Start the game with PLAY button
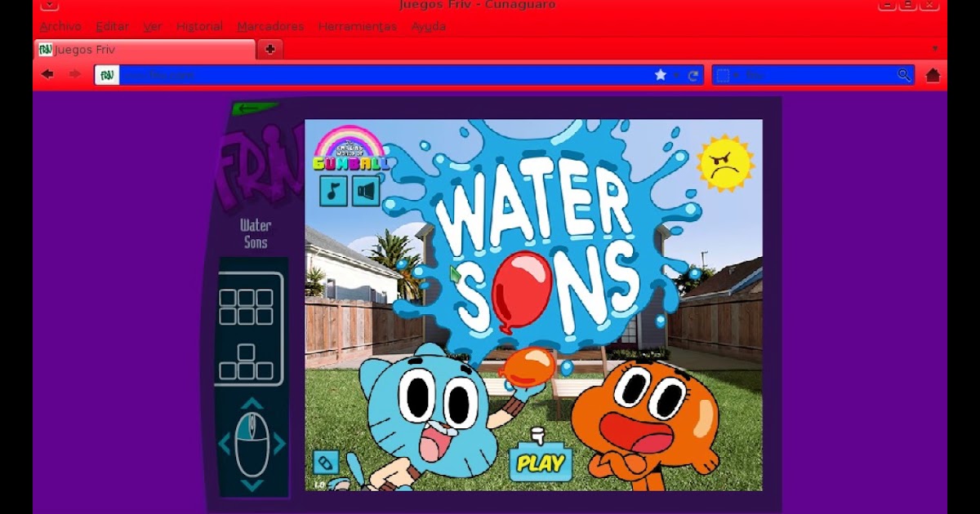Image resolution: width=980 pixels, height=514 pixels. (x=541, y=463)
